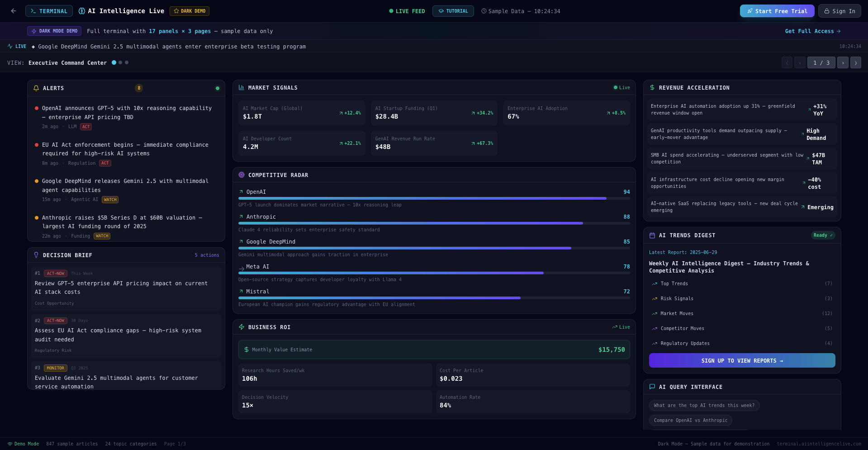Click the Alerts bell icon
This screenshot has height=450, width=868.
coord(36,88)
